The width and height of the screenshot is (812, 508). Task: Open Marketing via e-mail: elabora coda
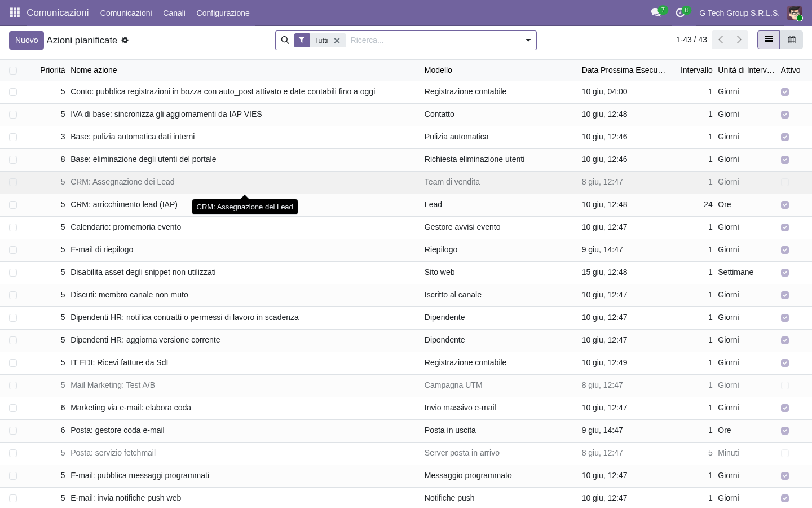pos(131,408)
